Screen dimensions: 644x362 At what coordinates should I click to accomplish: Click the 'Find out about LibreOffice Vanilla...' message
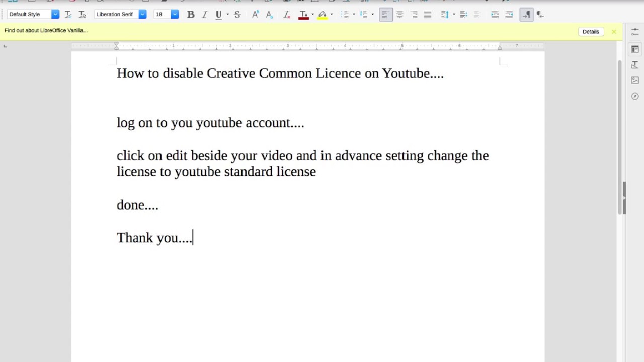click(46, 31)
